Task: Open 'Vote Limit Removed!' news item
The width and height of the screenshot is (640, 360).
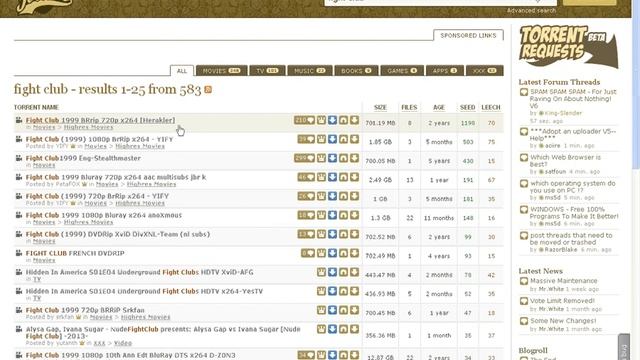Action: click(x=562, y=301)
